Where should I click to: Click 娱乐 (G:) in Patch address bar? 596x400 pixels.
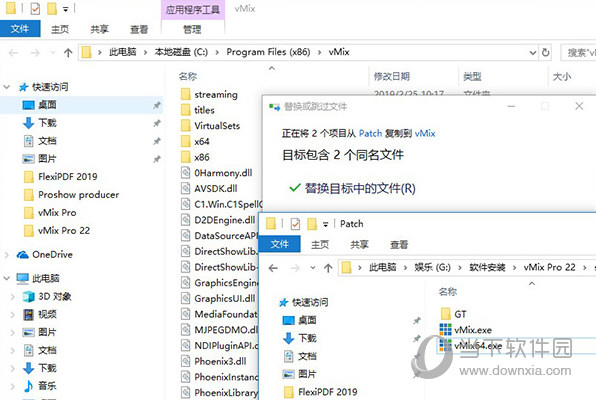pos(433,267)
